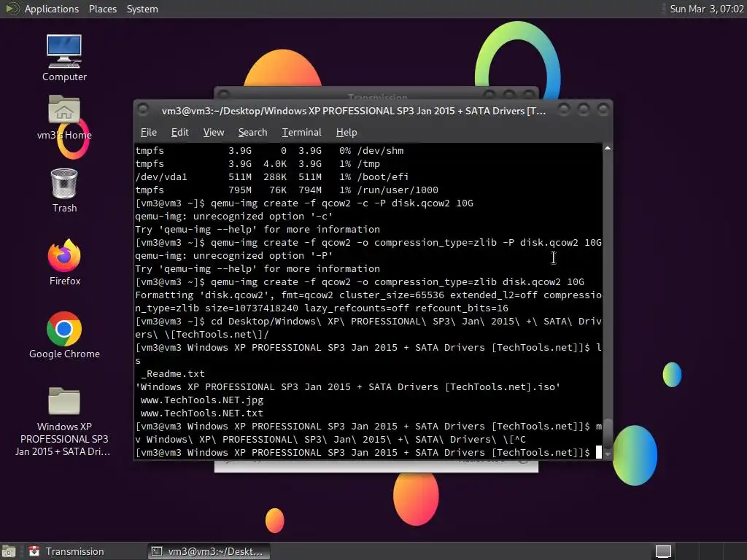Open the File menu in terminal
This screenshot has height=560, width=747.
[x=149, y=133]
